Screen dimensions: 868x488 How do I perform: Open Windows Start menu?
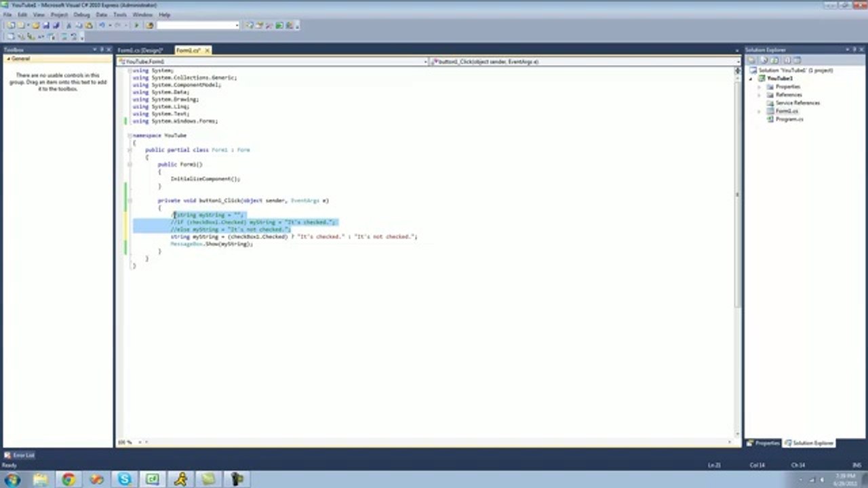click(12, 479)
